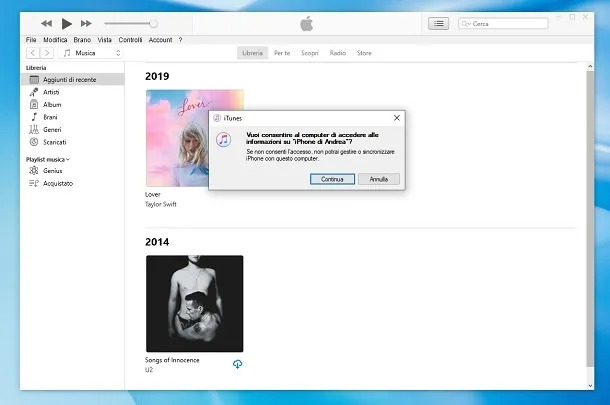Skip to the next track

87,23
